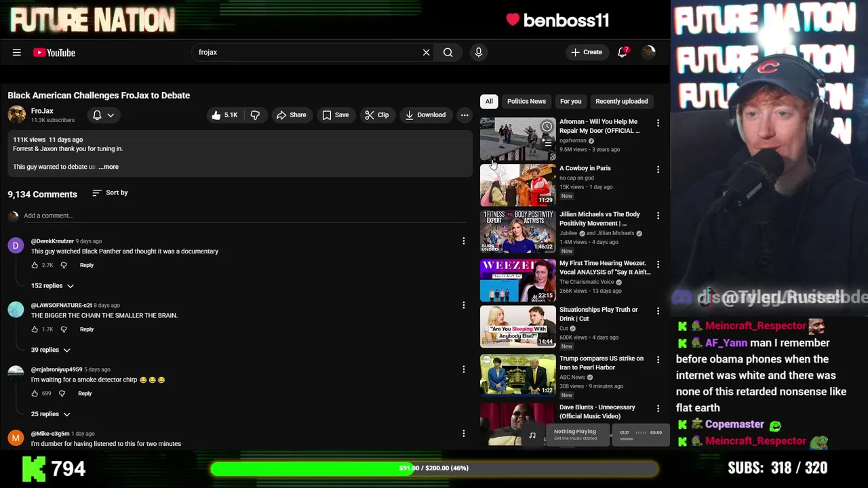This screenshot has height=488, width=868.
Task: Open the account avatar menu
Action: click(649, 52)
